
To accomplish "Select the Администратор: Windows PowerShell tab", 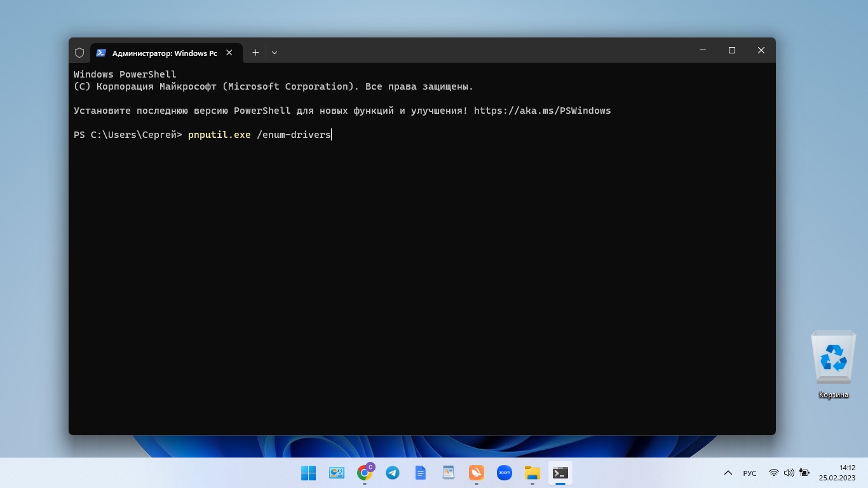I will pos(166,53).
